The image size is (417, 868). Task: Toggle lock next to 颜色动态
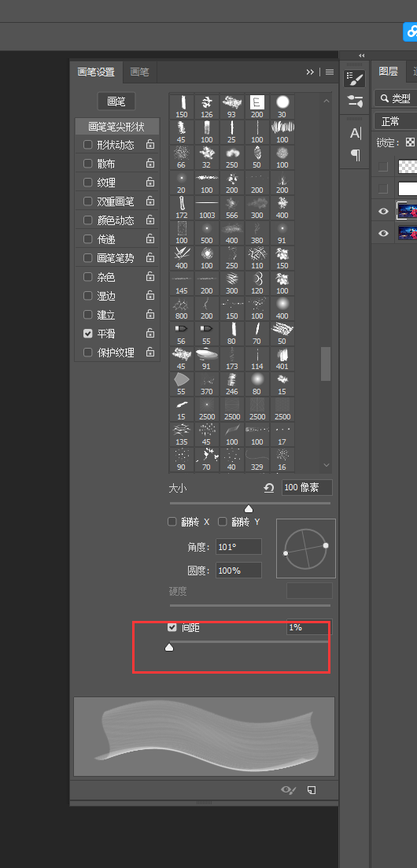coord(150,220)
